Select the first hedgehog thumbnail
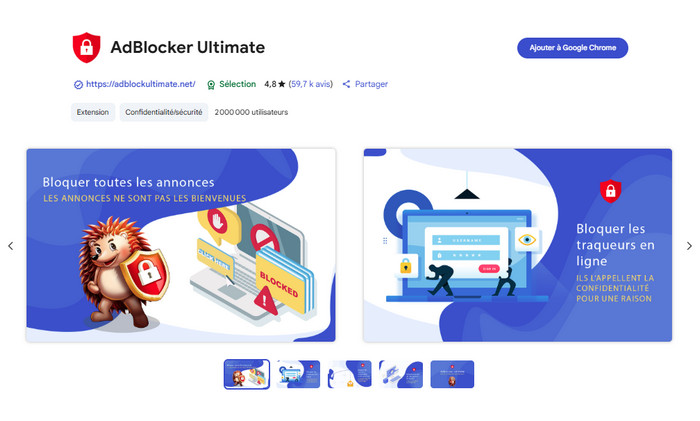This screenshot has width=700, height=421. 247,374
